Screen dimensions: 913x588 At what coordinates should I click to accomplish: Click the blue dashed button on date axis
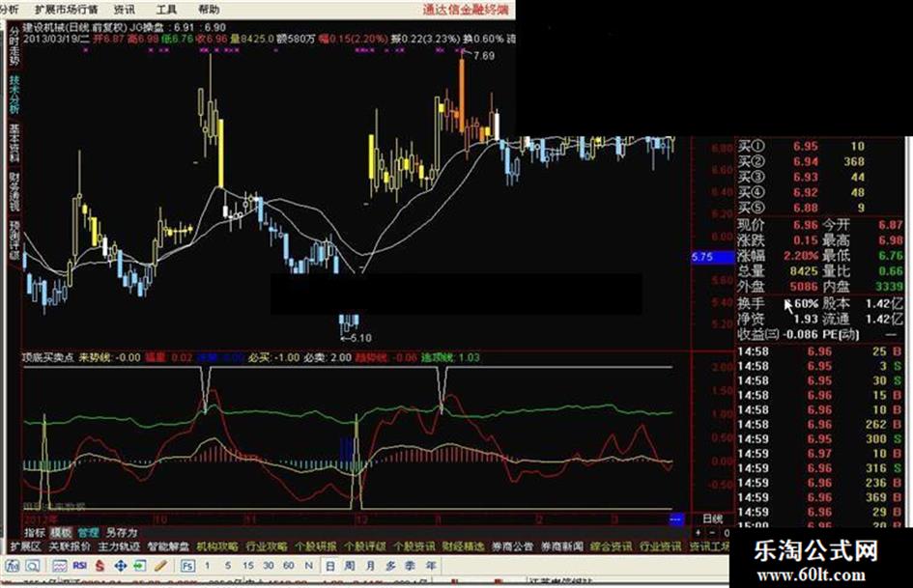(x=676, y=518)
